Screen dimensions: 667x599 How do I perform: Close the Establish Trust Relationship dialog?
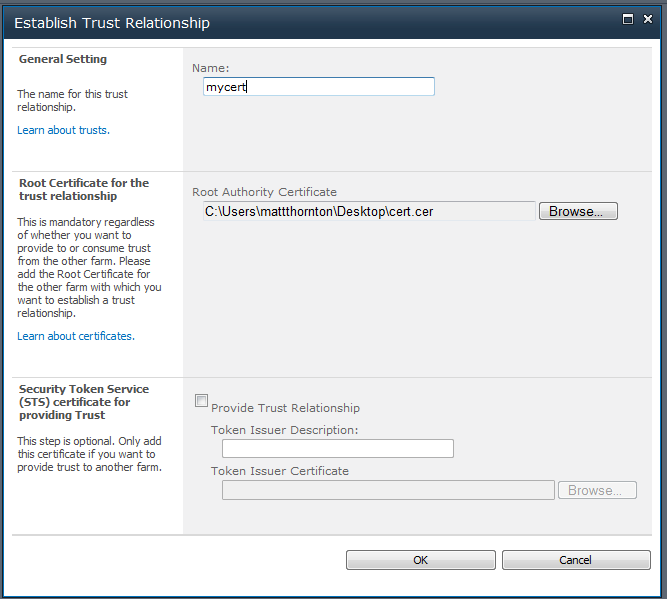(647, 19)
